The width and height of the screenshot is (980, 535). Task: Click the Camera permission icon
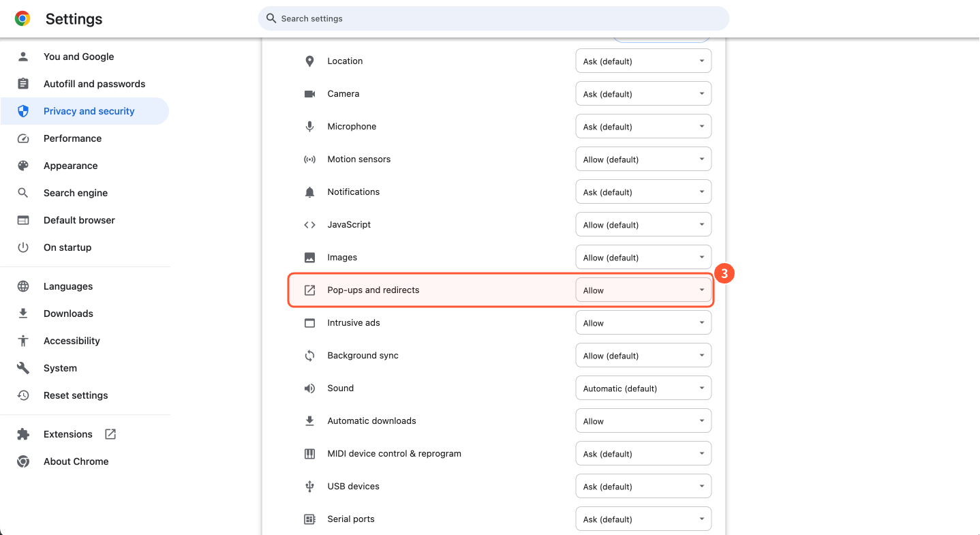point(309,94)
